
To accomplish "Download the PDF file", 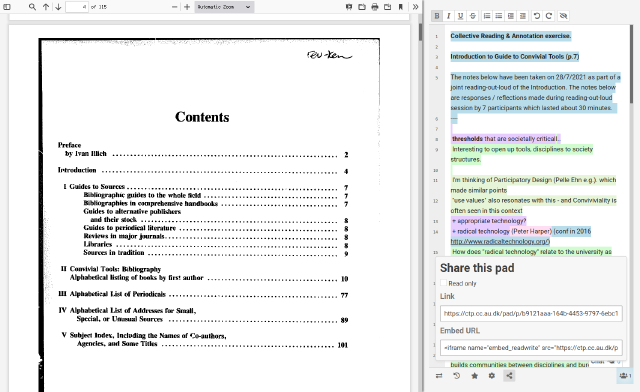I will (x=387, y=7).
